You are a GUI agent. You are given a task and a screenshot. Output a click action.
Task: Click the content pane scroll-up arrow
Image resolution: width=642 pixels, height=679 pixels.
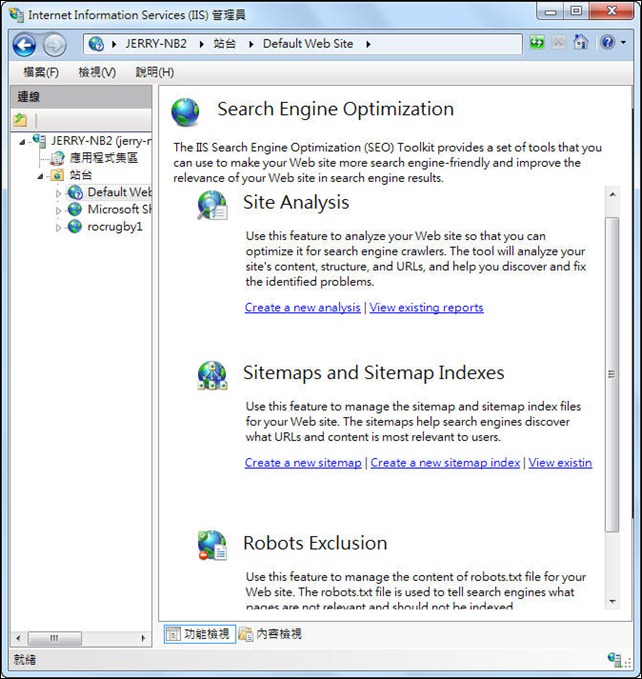(x=612, y=194)
